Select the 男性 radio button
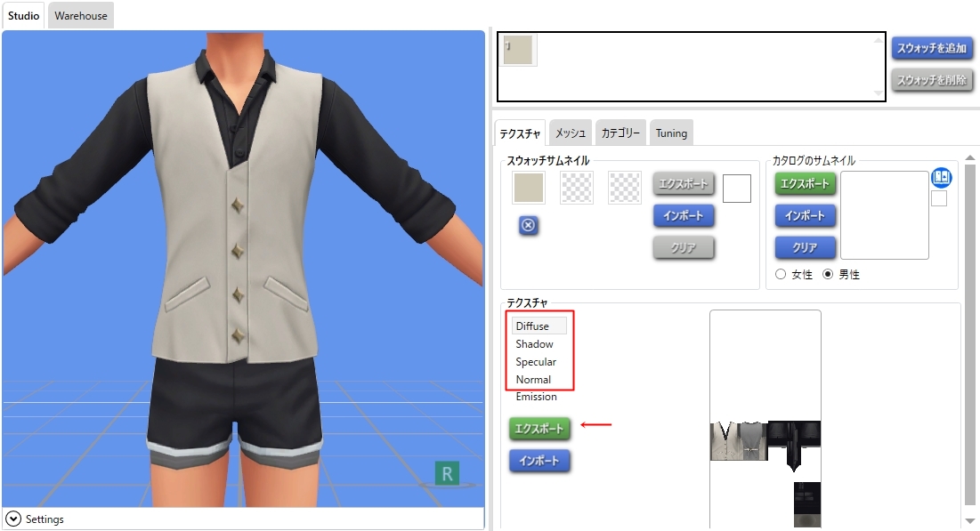This screenshot has height=531, width=980. tap(828, 275)
